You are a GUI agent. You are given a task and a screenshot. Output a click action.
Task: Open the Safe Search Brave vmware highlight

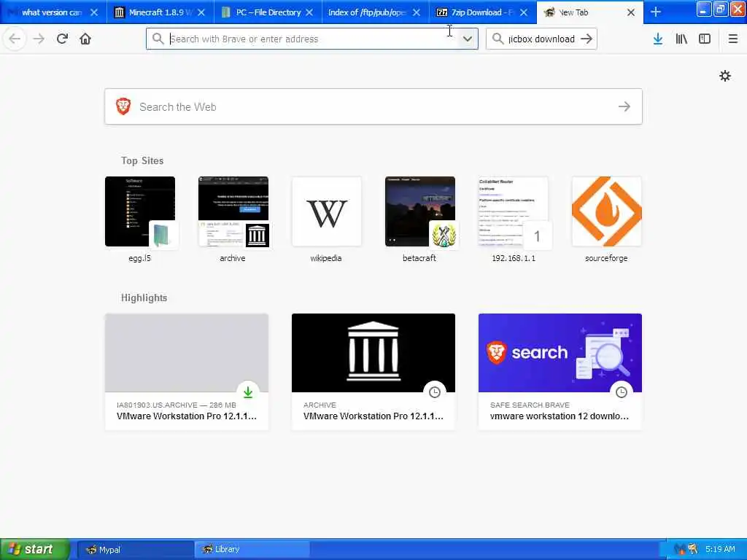[x=560, y=372]
